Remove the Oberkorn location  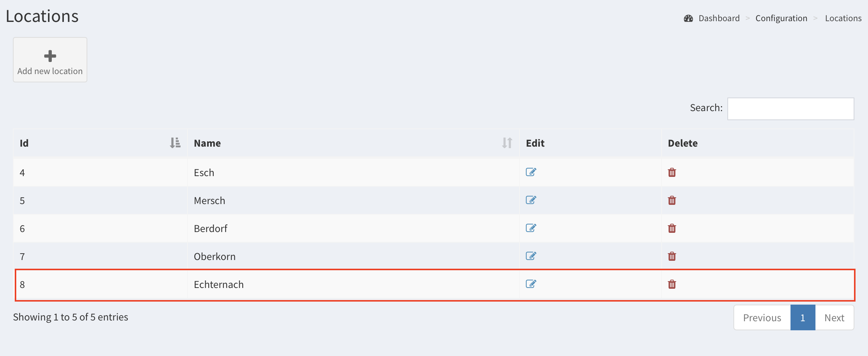[672, 257]
